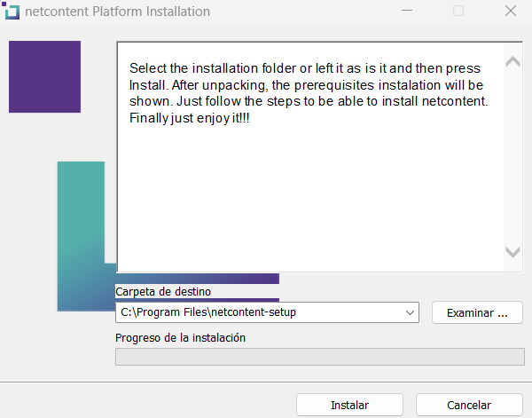The height and width of the screenshot is (418, 532).
Task: Click the instructions text paragraph
Action: tap(306, 93)
